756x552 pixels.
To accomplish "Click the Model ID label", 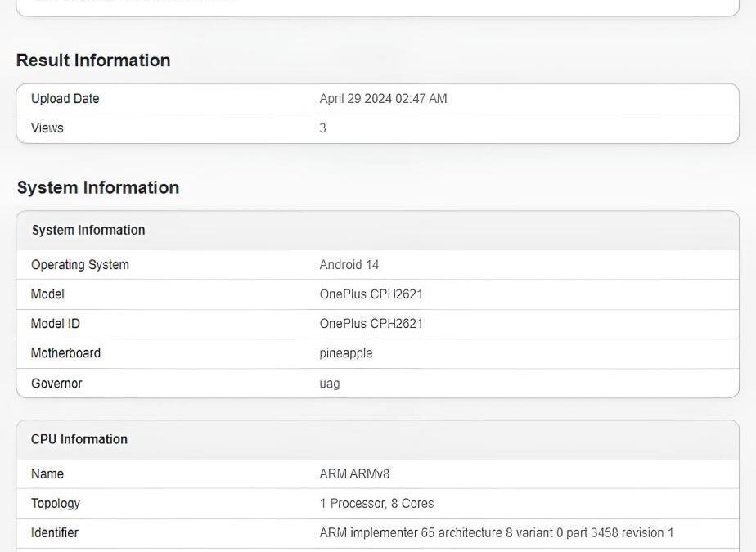I will click(x=55, y=324).
